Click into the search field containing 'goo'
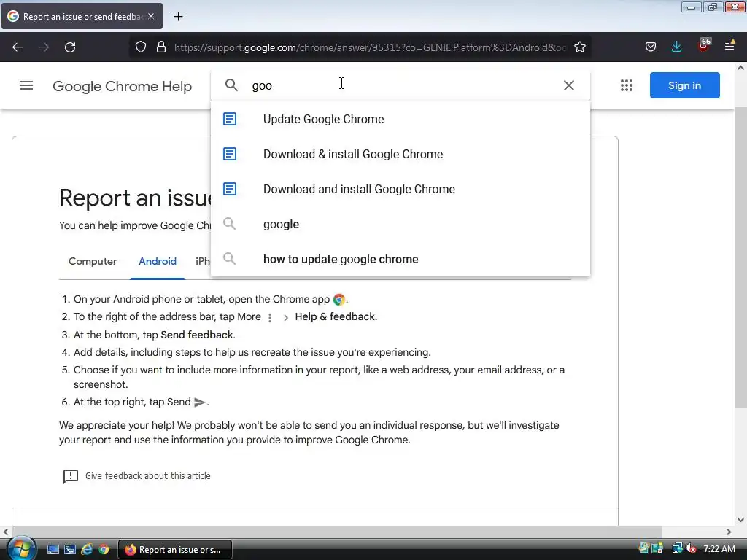This screenshot has height=560, width=747. [x=400, y=86]
